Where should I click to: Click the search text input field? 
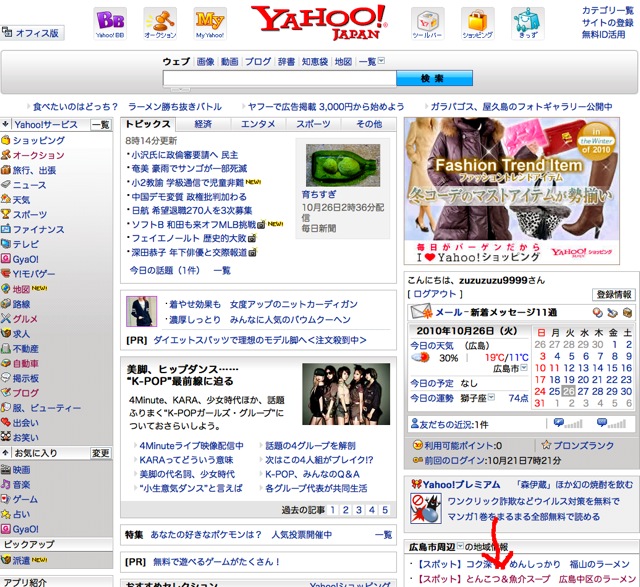280,78
